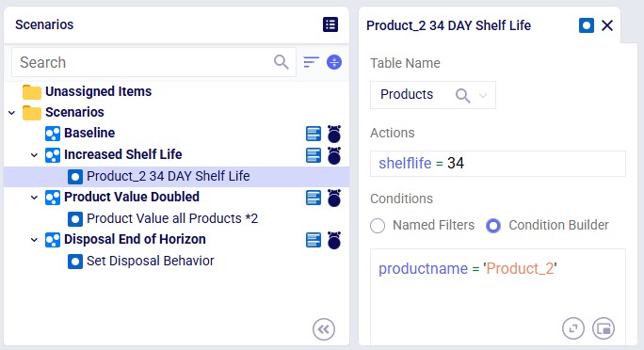This screenshot has height=350, width=644.
Task: Open Baseline scenario table icon
Action: 314,134
